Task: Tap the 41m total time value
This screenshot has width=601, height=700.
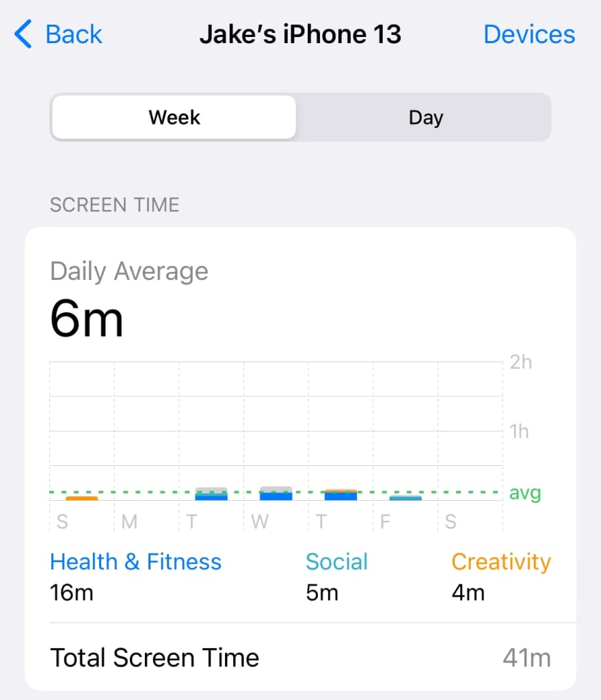Action: (526, 658)
